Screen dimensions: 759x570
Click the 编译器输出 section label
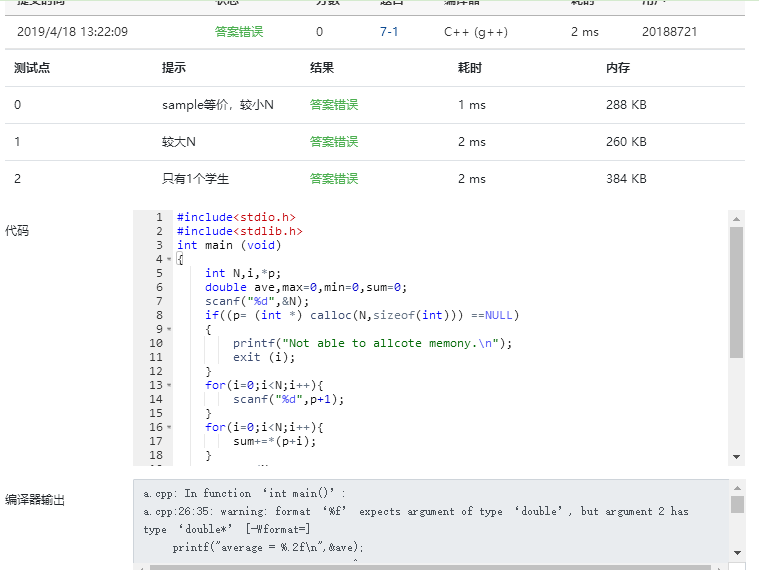(35, 500)
